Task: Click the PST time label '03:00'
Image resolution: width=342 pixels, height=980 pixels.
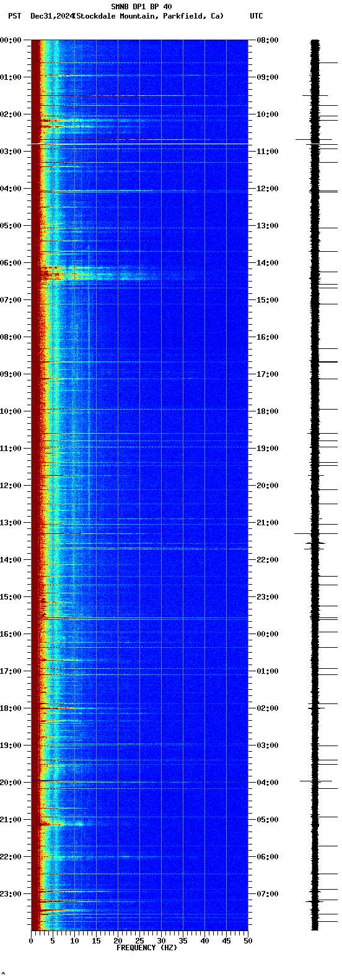Action: [11, 152]
